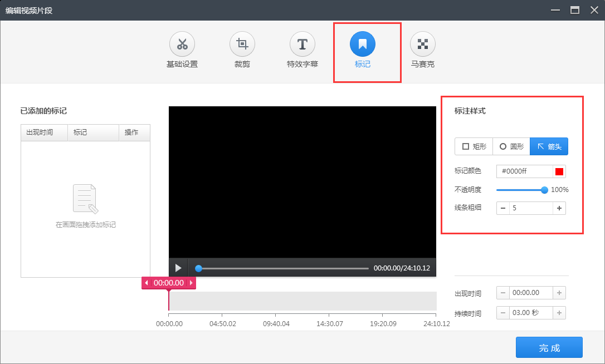Click the empty marker list placeholder icon
605x364 pixels.
pos(85,198)
